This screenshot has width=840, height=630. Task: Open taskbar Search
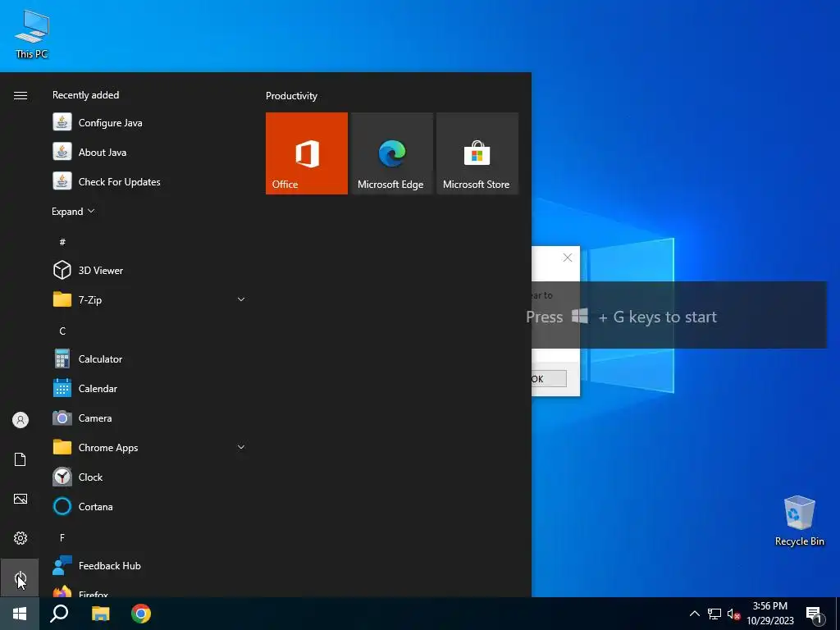point(59,614)
